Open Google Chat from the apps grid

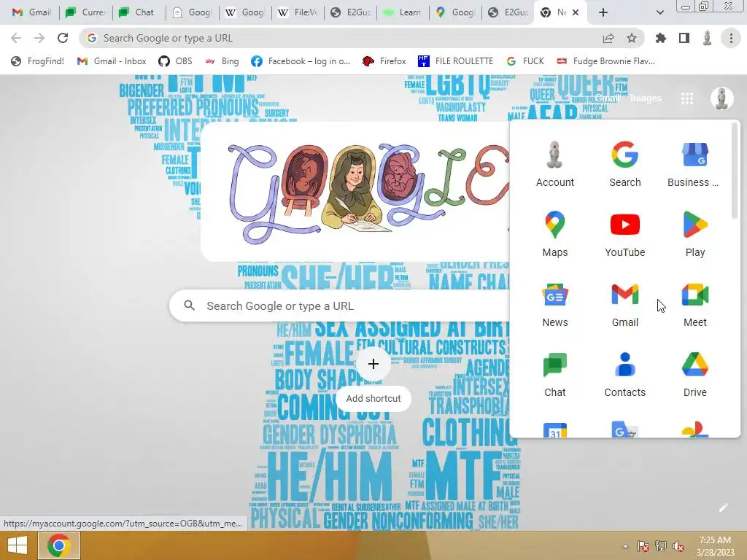point(554,374)
